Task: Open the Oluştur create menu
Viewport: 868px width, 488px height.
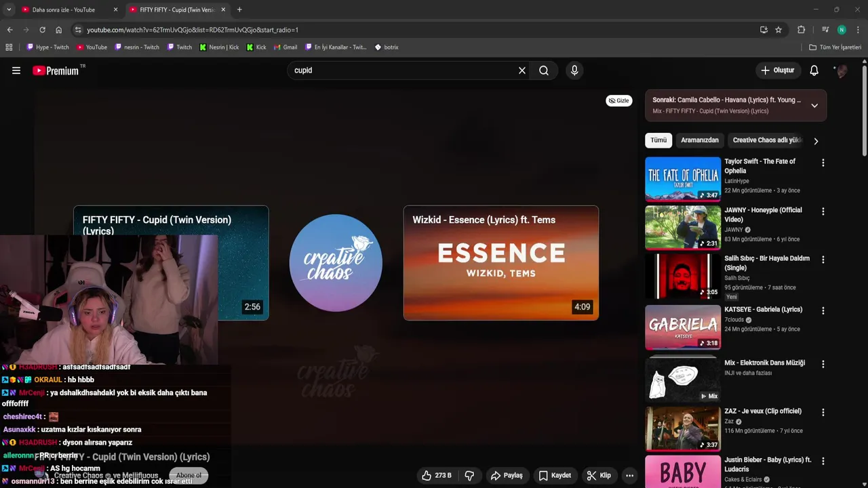Action: pyautogui.click(x=778, y=70)
